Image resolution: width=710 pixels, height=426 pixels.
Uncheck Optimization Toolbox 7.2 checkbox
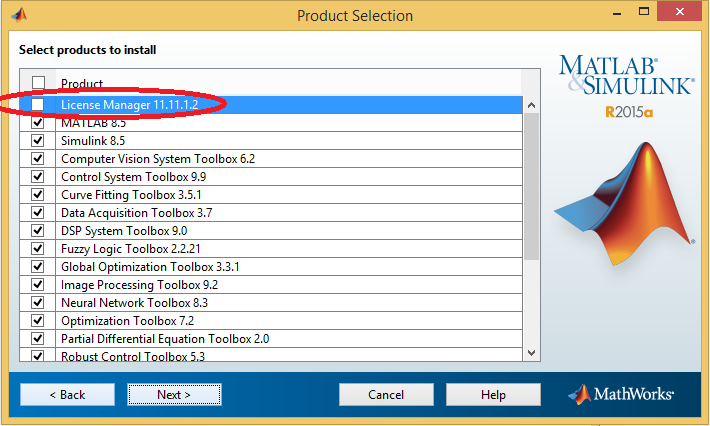(x=38, y=321)
